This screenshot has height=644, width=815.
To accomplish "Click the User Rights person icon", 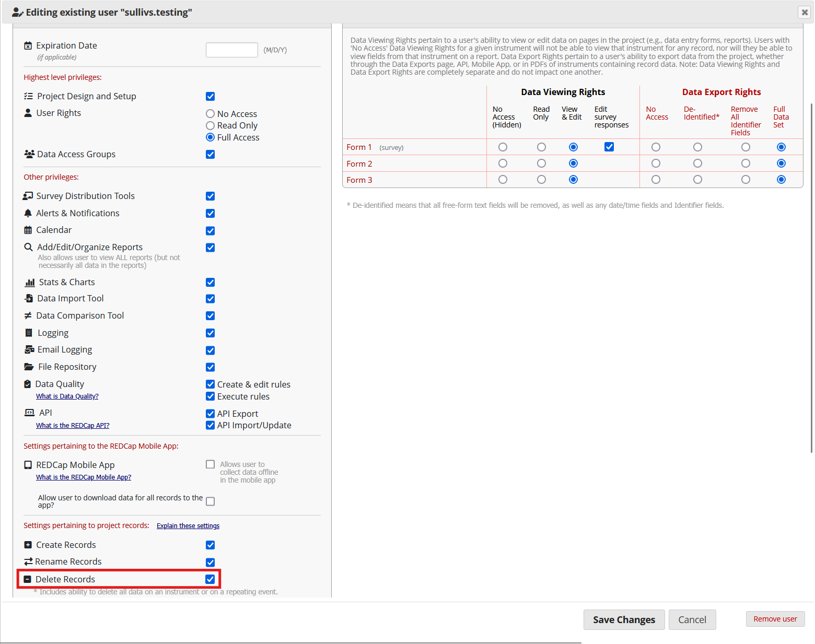I will [28, 112].
